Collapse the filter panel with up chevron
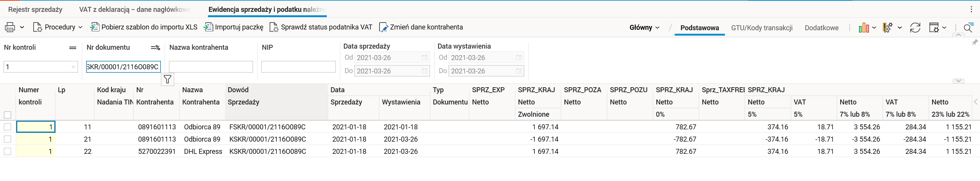The height and width of the screenshot is (181, 980). 958,35
